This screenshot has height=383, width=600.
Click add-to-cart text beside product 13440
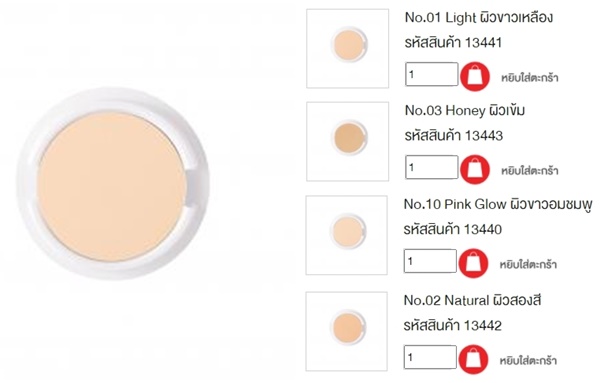(x=528, y=264)
